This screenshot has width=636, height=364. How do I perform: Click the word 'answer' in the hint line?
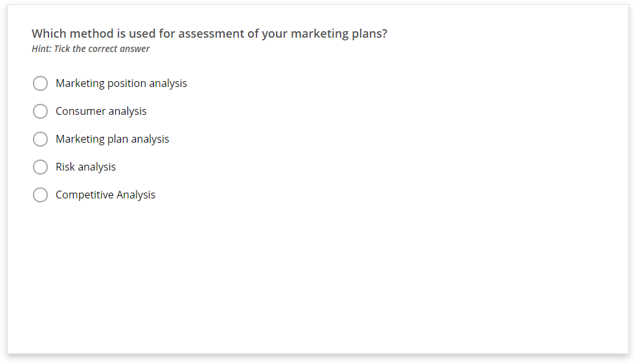click(134, 49)
